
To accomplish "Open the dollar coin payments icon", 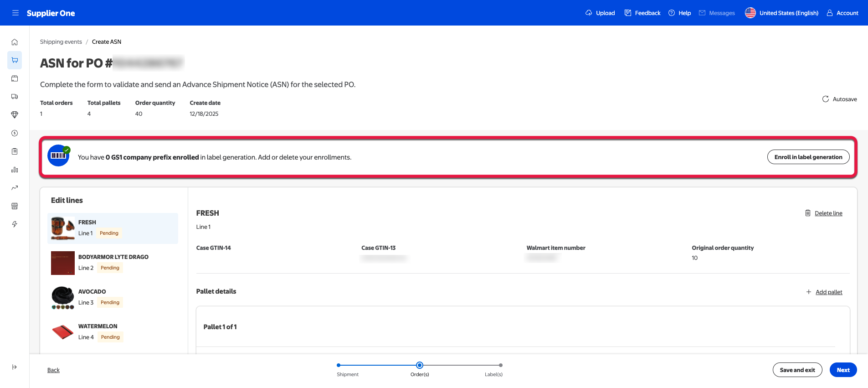I will coord(15,133).
